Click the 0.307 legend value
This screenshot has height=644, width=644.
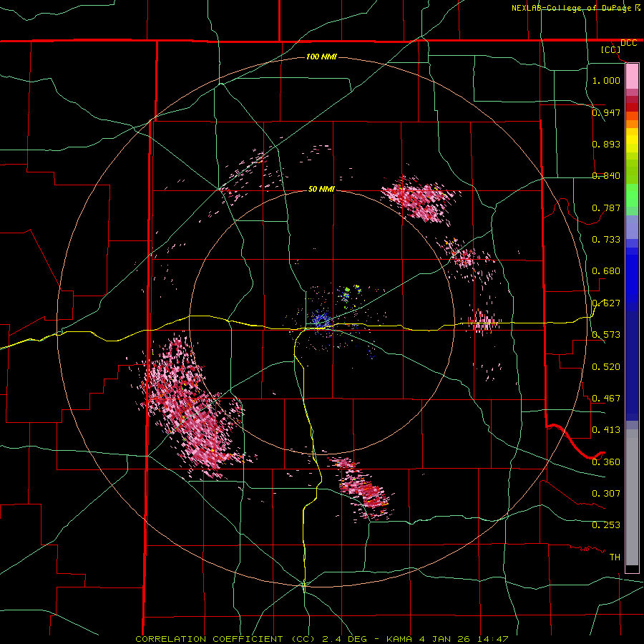(606, 494)
